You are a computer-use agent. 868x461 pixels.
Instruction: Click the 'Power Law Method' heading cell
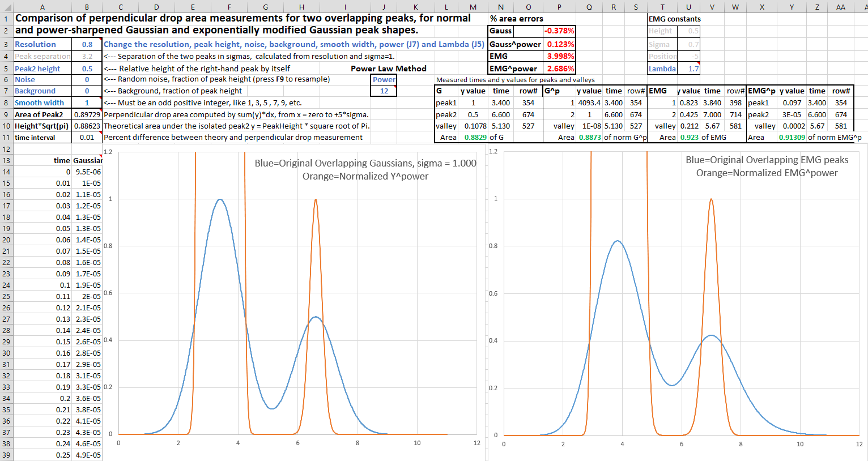[x=388, y=69]
